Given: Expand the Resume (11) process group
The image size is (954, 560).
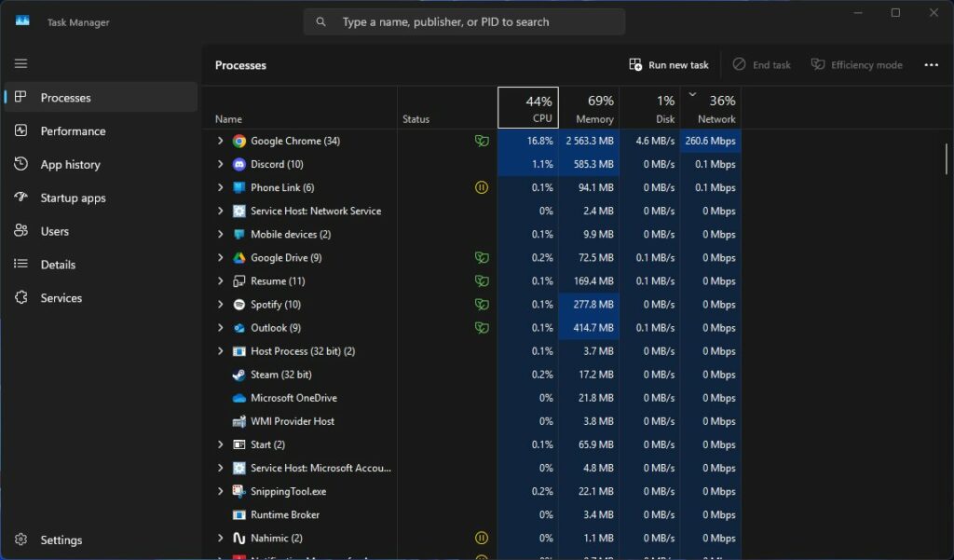Looking at the screenshot, I should tap(220, 281).
